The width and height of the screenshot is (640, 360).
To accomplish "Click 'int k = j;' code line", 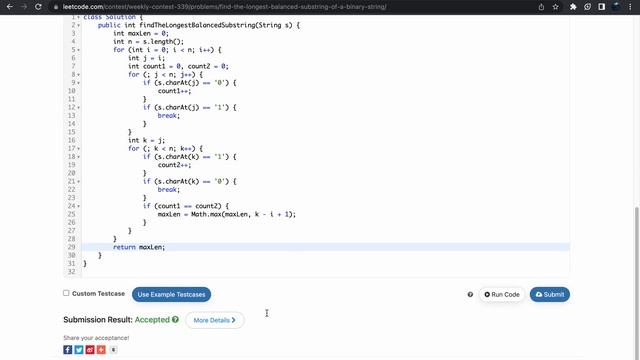I will (x=147, y=140).
